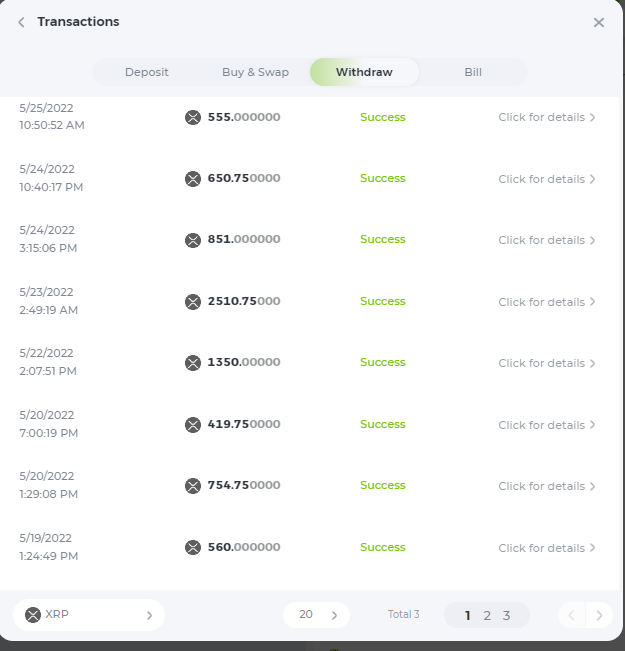This screenshot has width=625, height=651.
Task: Open details for 650.75 withdrawal
Action: click(546, 179)
